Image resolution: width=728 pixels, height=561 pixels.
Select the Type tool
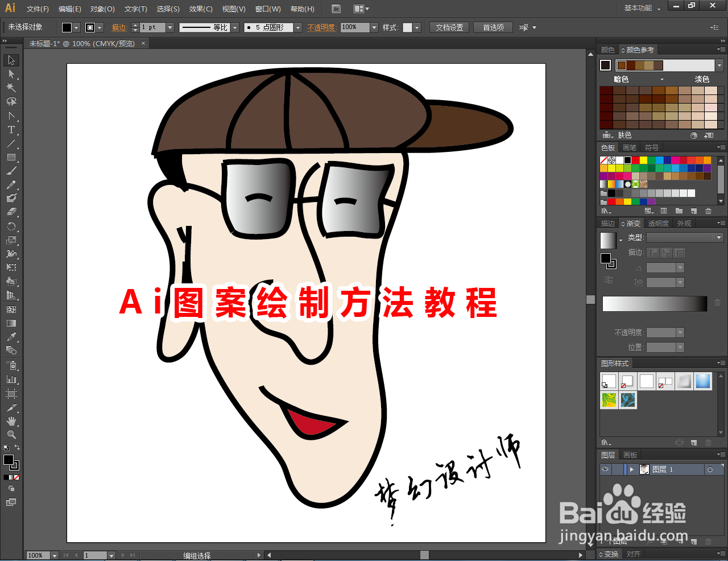[11, 127]
